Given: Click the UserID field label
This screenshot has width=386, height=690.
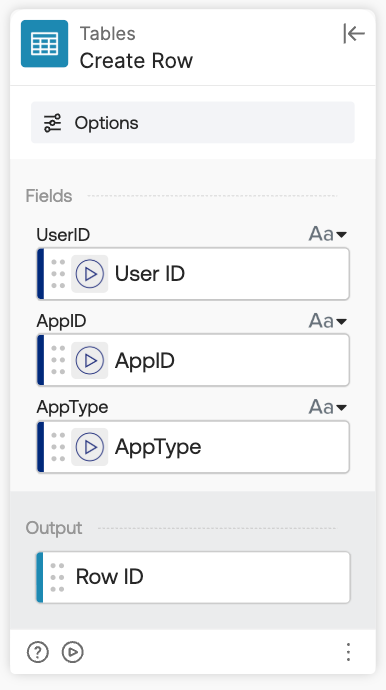Looking at the screenshot, I should [63, 235].
